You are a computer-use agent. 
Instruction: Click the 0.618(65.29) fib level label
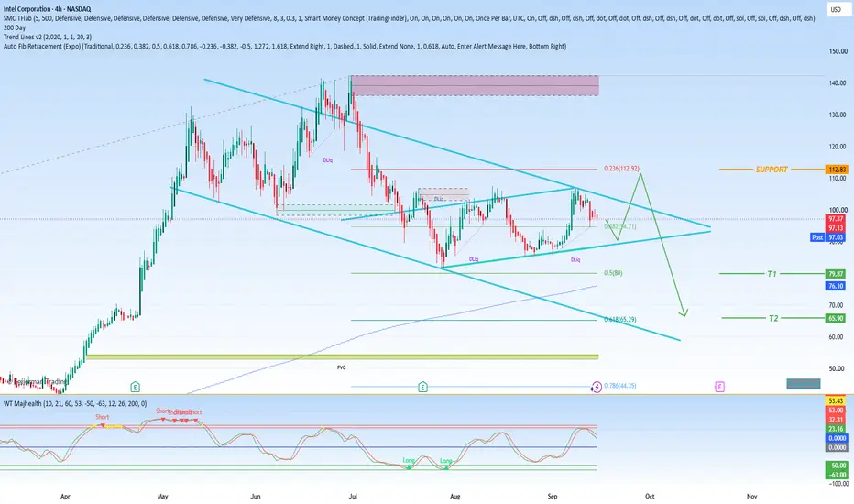[619, 319]
